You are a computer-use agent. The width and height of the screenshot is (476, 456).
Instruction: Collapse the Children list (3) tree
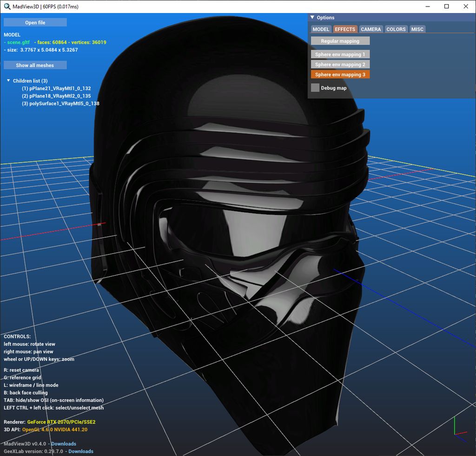8,81
